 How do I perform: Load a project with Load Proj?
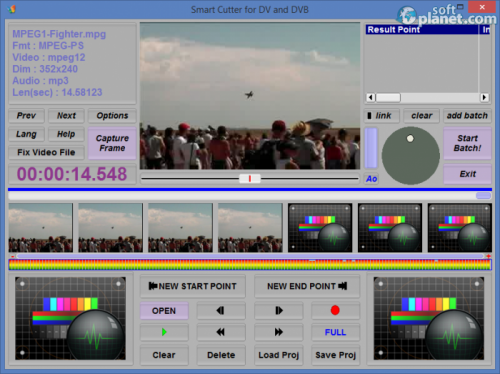click(279, 355)
